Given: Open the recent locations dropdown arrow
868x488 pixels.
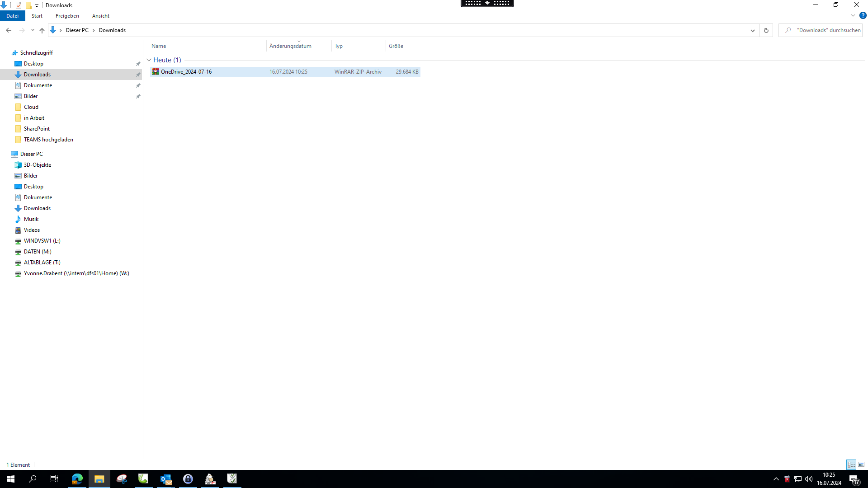Looking at the screenshot, I should [33, 30].
